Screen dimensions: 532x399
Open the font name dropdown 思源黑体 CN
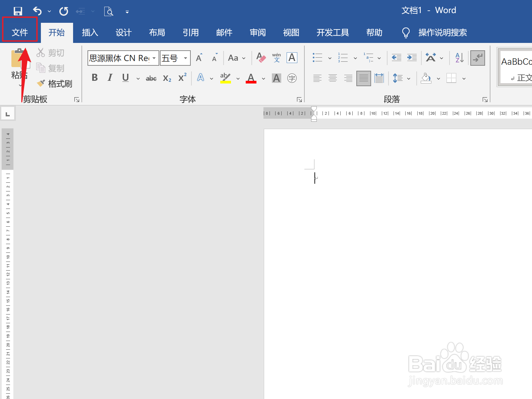click(154, 58)
